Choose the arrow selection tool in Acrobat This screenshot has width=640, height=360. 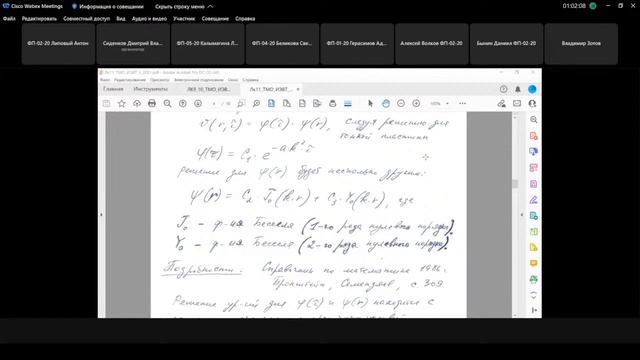point(370,104)
